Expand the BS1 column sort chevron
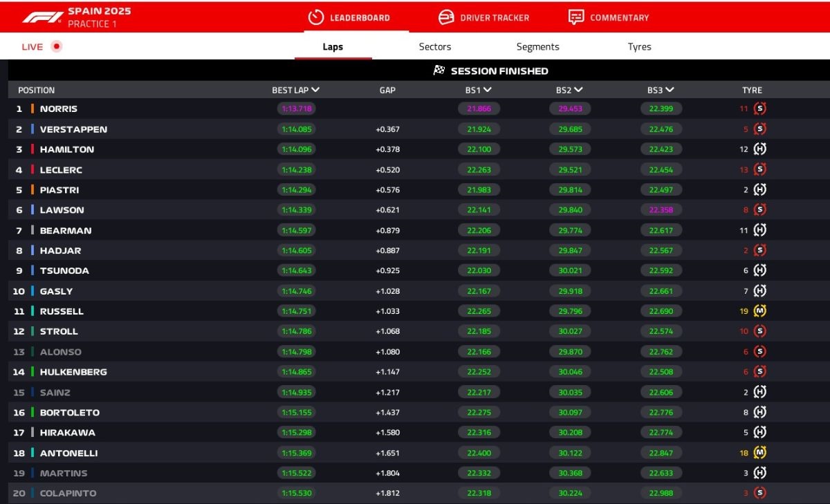This screenshot has height=504, width=830. [488, 90]
